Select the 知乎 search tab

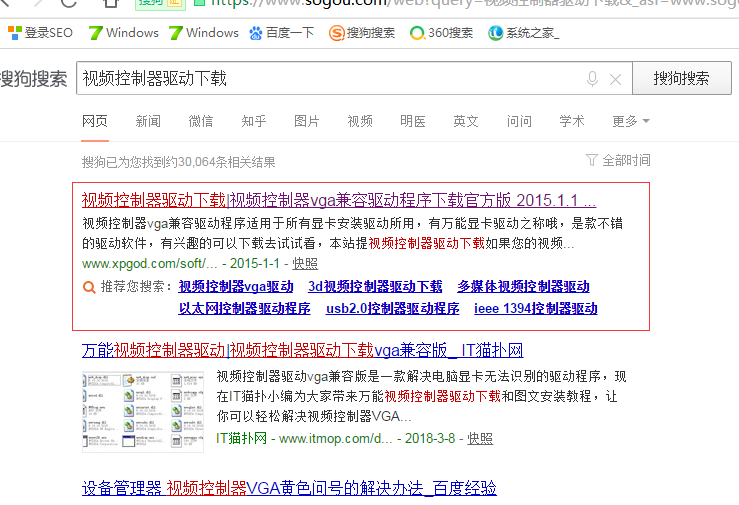pos(254,121)
